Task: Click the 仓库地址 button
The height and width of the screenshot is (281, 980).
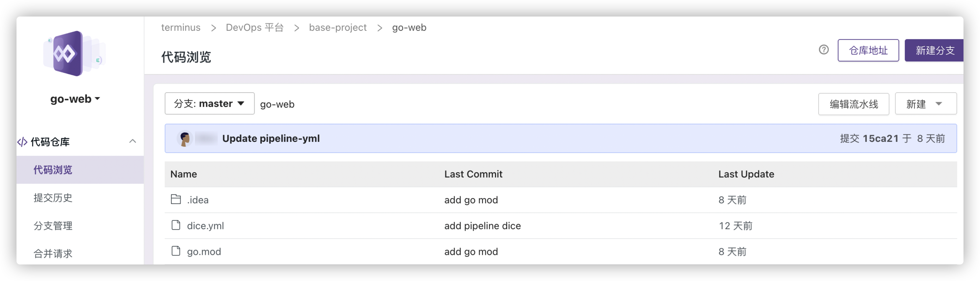Action: point(868,50)
